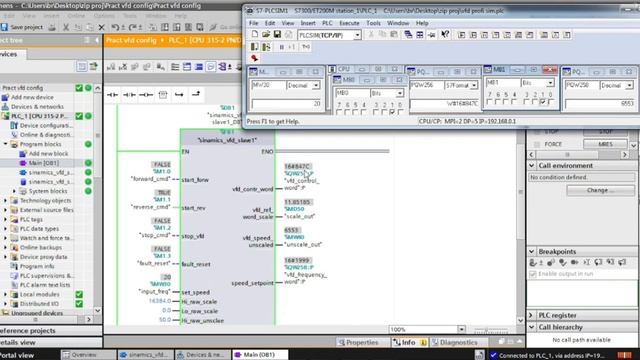The image size is (640, 360).
Task: Save icon in PLCSIM toolbar
Action: point(277,35)
